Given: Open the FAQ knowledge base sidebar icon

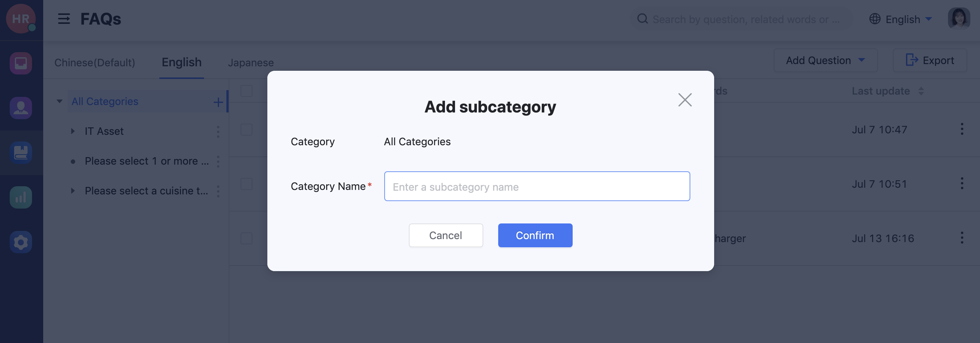Looking at the screenshot, I should tap(21, 153).
